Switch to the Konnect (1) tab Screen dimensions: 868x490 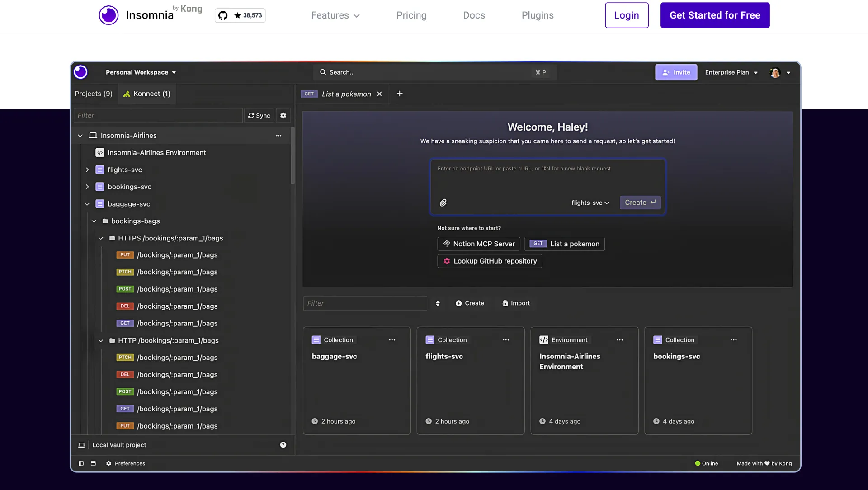[x=147, y=94]
